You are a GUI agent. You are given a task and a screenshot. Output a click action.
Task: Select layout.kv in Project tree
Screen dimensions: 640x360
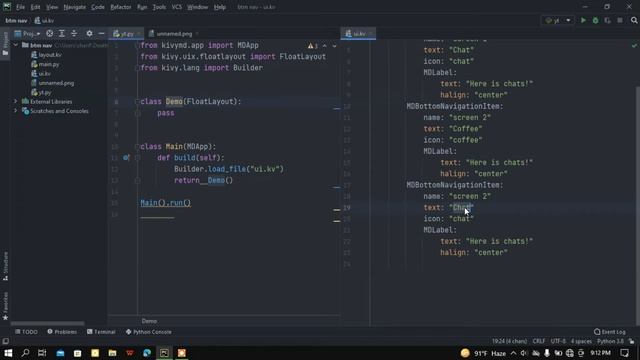[47, 55]
